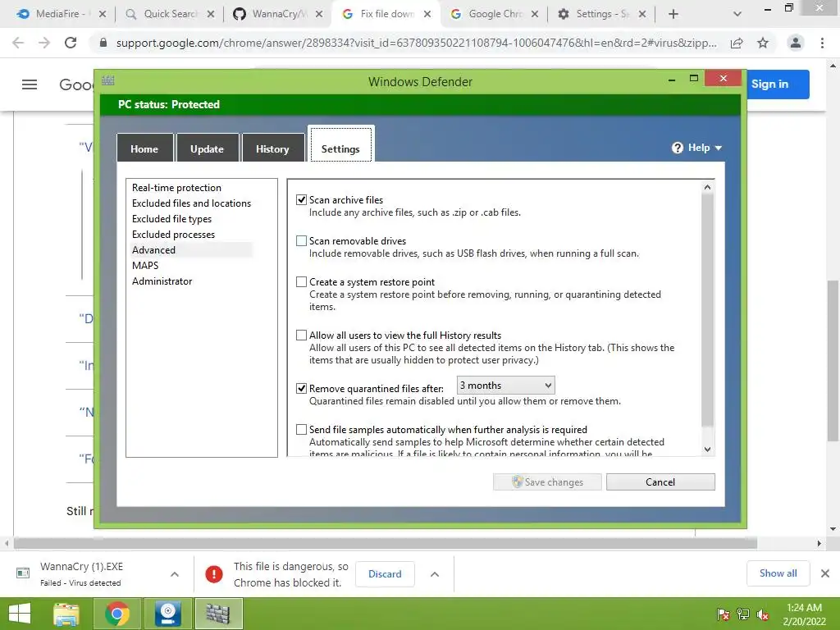Select Administrator settings category

[162, 281]
